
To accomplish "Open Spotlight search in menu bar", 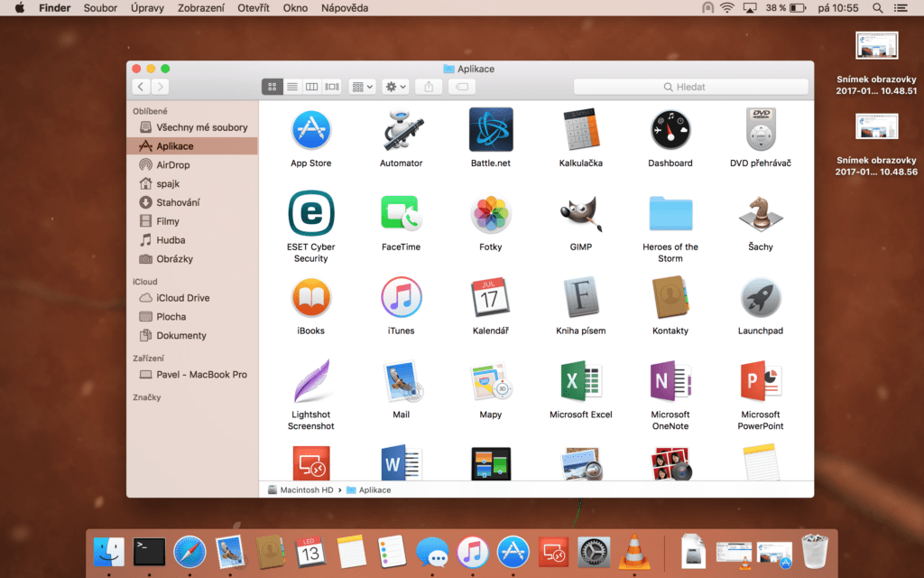I will pyautogui.click(x=877, y=7).
